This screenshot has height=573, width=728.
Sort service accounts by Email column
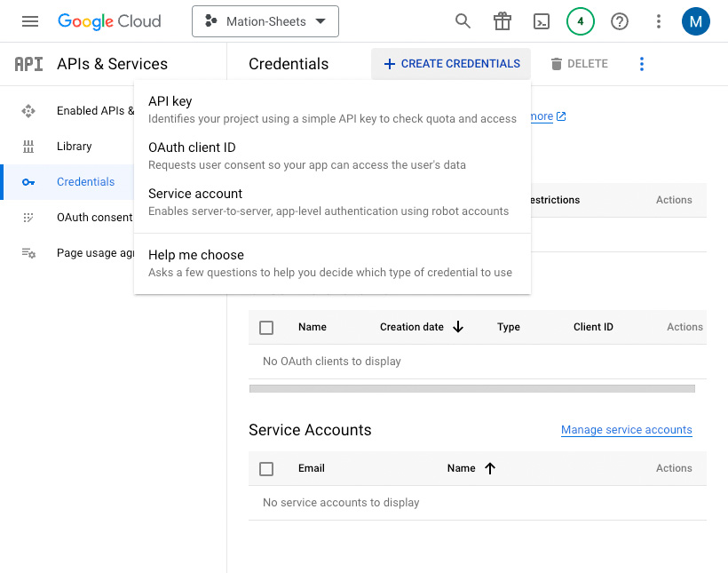(311, 468)
